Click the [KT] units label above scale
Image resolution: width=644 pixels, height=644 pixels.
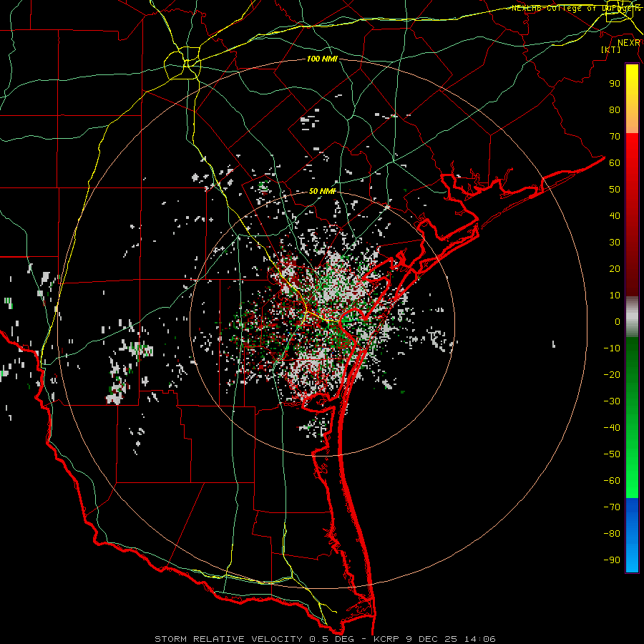pyautogui.click(x=611, y=49)
